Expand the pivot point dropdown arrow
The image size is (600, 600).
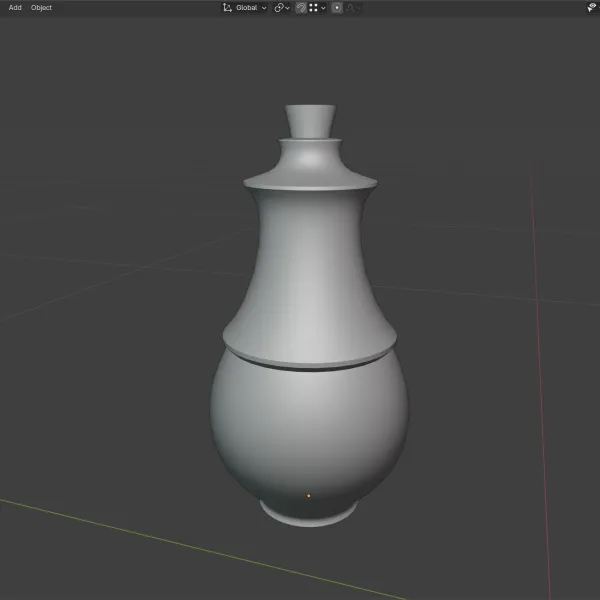click(x=287, y=8)
